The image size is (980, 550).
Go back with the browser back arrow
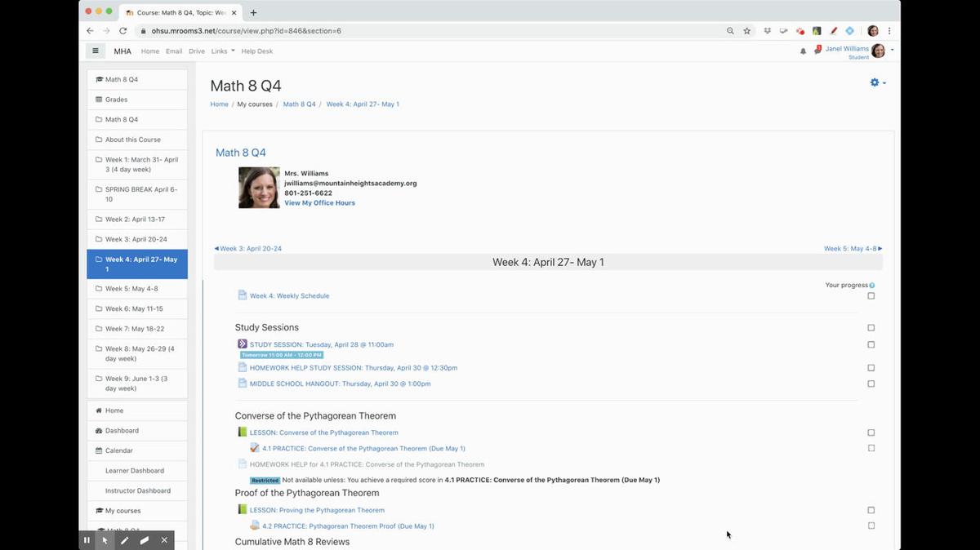(x=91, y=31)
